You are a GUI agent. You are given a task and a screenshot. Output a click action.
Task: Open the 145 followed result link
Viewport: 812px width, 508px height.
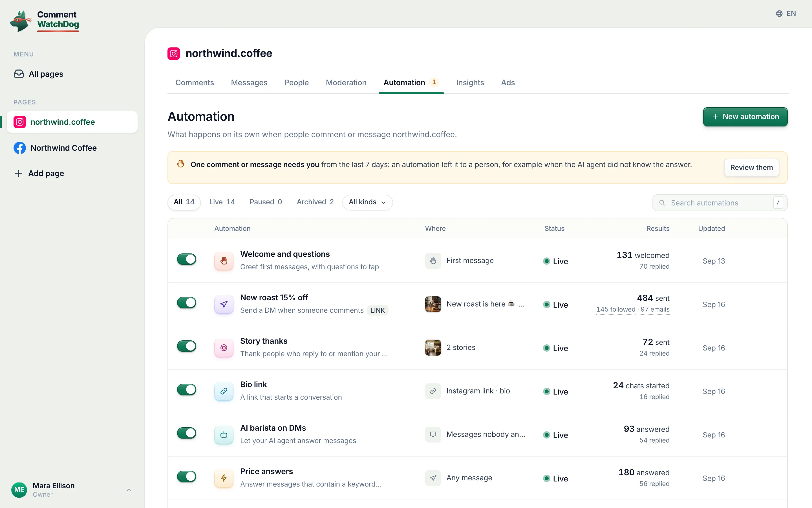(x=616, y=309)
